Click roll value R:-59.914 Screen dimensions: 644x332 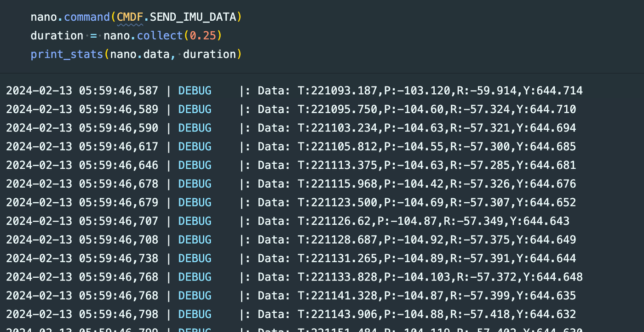[487, 91]
